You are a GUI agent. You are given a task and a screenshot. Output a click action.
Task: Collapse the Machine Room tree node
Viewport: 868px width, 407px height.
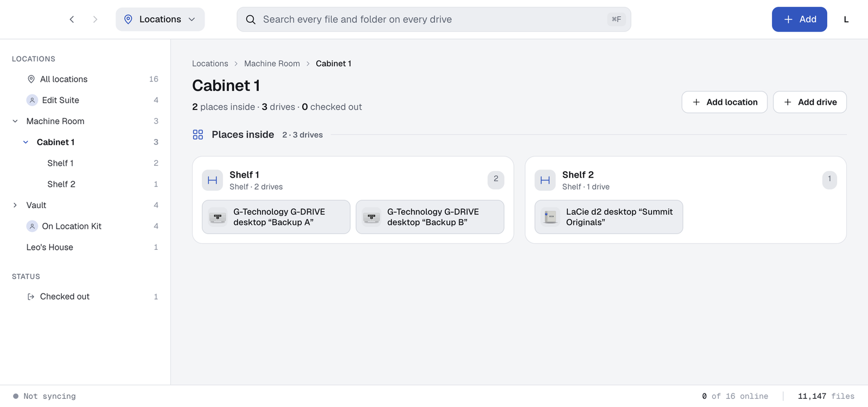15,121
